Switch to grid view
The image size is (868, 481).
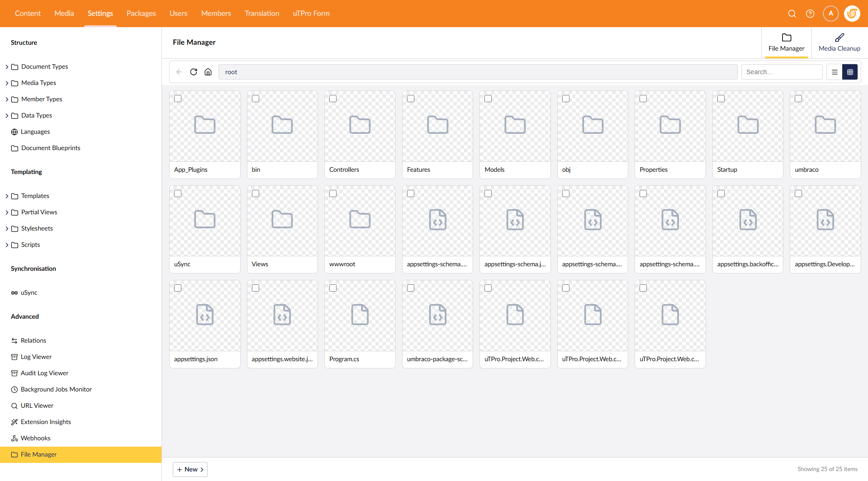(x=850, y=72)
